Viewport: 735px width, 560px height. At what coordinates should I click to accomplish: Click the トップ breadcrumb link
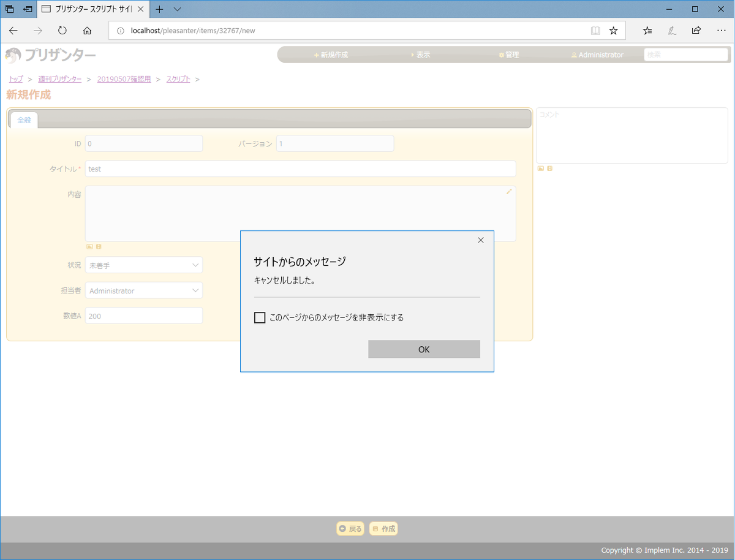tap(16, 79)
